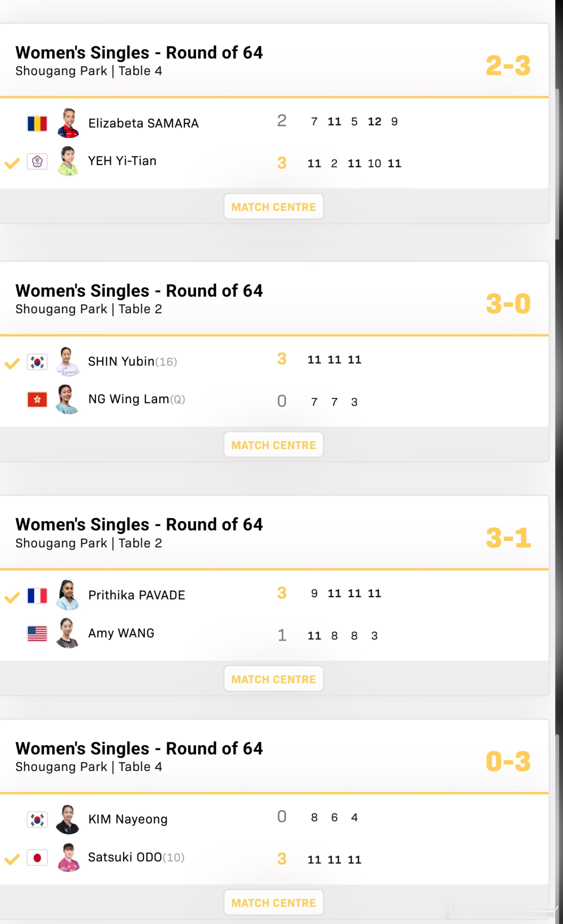Click the South Korea flag beside SHIN Yubin
Viewport: 563px width, 924px height.
(x=37, y=362)
